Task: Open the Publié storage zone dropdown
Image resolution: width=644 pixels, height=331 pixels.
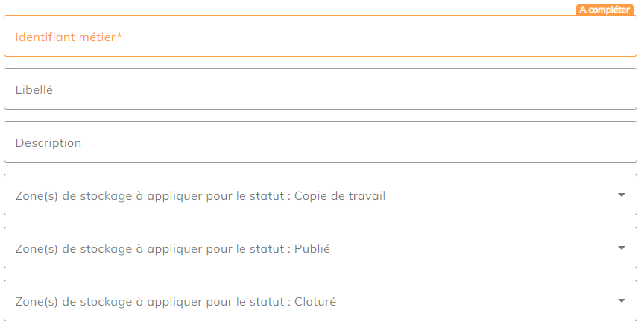Action: pyautogui.click(x=321, y=248)
